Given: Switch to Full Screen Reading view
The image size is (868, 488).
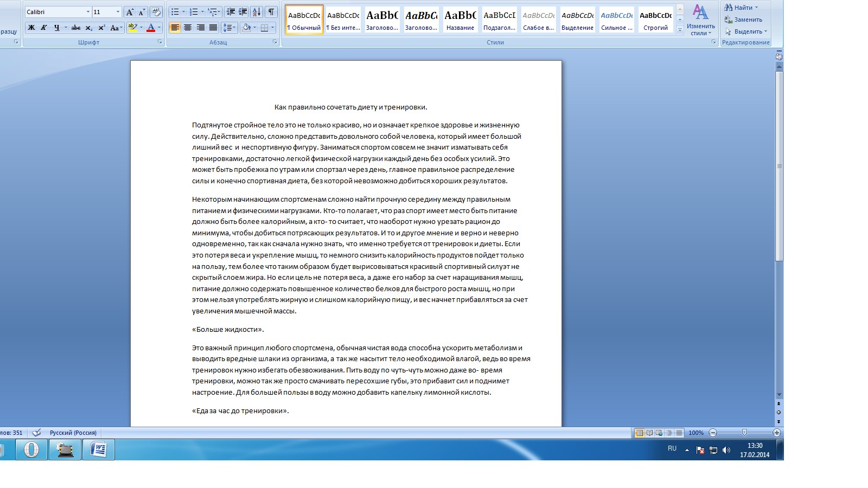Looking at the screenshot, I should coord(649,433).
